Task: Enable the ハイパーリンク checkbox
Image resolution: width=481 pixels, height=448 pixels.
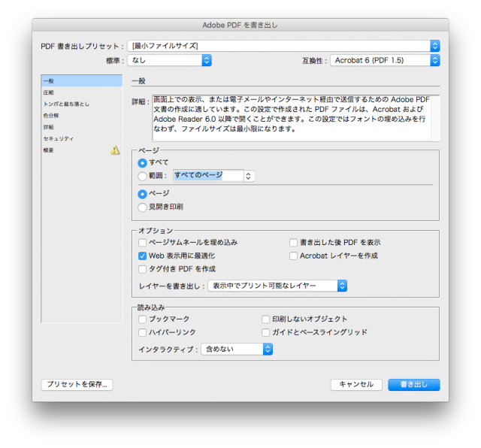Action: click(143, 331)
